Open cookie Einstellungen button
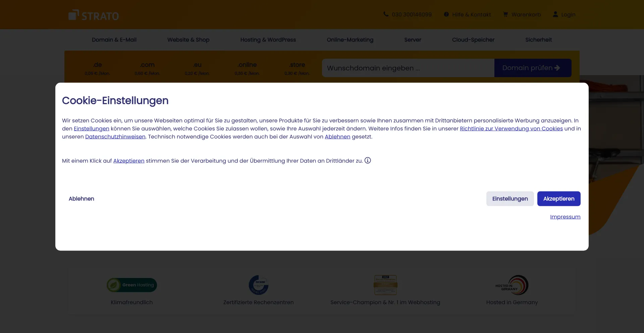 510,199
